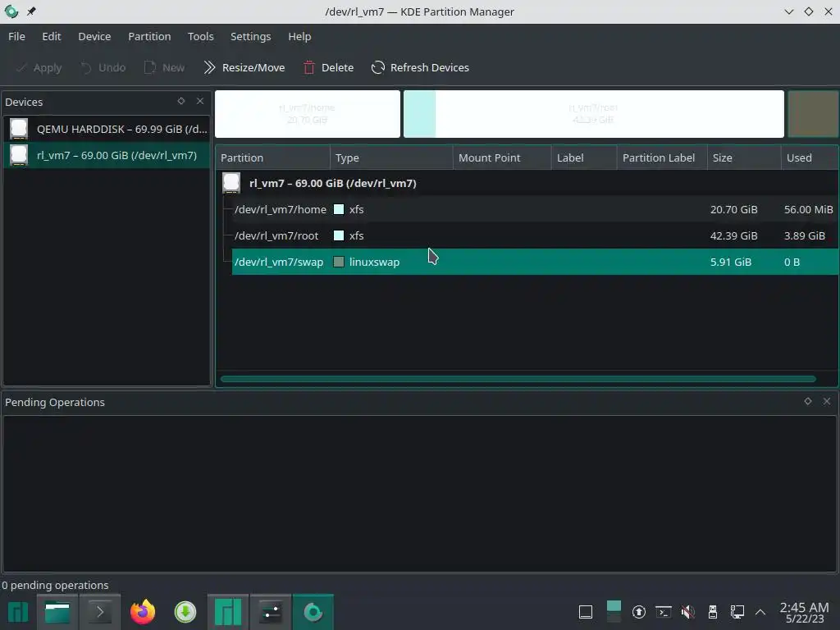The height and width of the screenshot is (630, 840).
Task: Close the Devices panel
Action: tap(200, 101)
